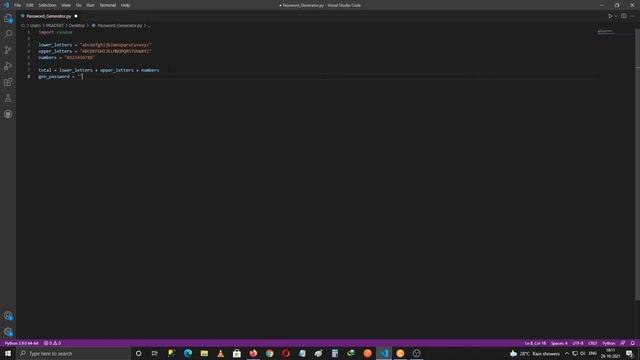Open the editor More Actions ellipsis
The width and height of the screenshot is (640, 360).
(632, 16)
